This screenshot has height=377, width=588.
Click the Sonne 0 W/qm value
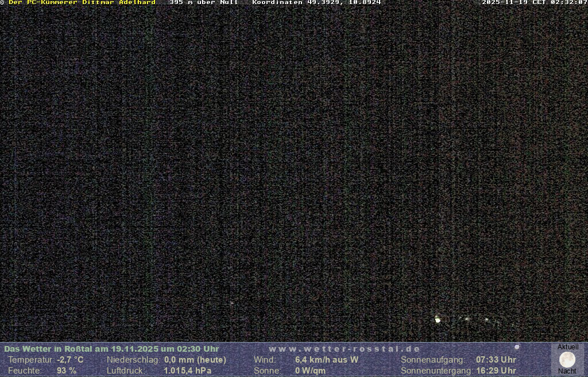click(x=311, y=371)
